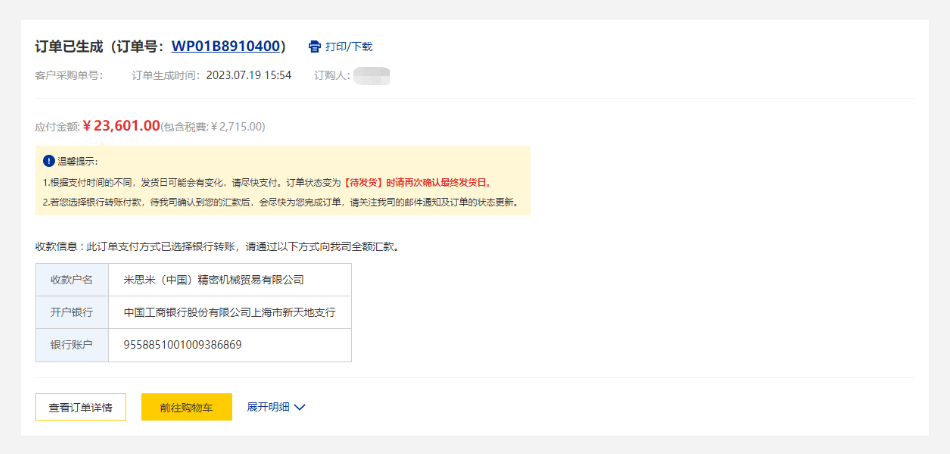This screenshot has height=454, width=950.
Task: Click the tax amount text ¥2,715.00
Action: [237, 127]
